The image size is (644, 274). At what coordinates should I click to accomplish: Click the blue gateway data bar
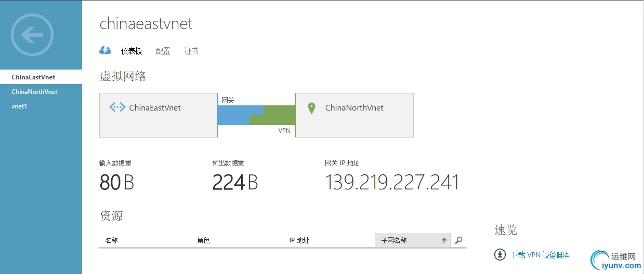[x=234, y=115]
